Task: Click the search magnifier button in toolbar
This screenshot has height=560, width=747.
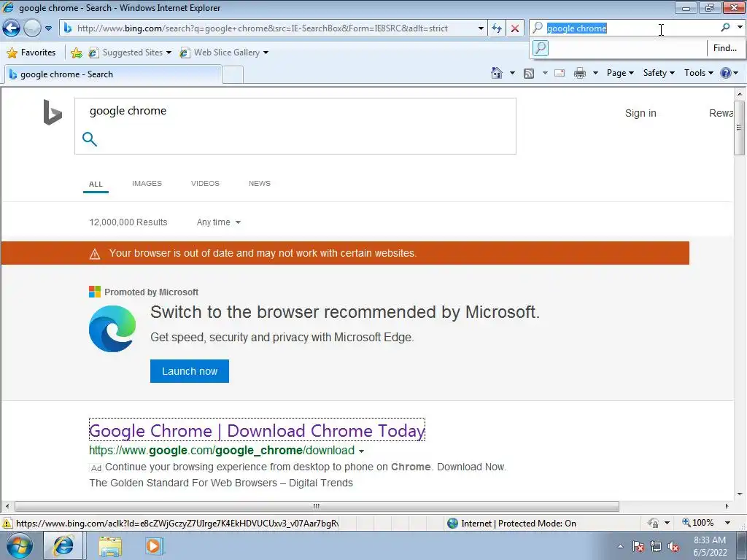Action: click(726, 28)
